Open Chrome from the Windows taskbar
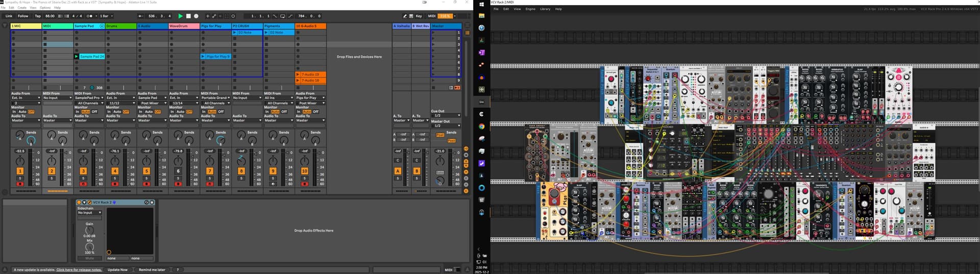The height and width of the screenshot is (274, 980). (481, 126)
